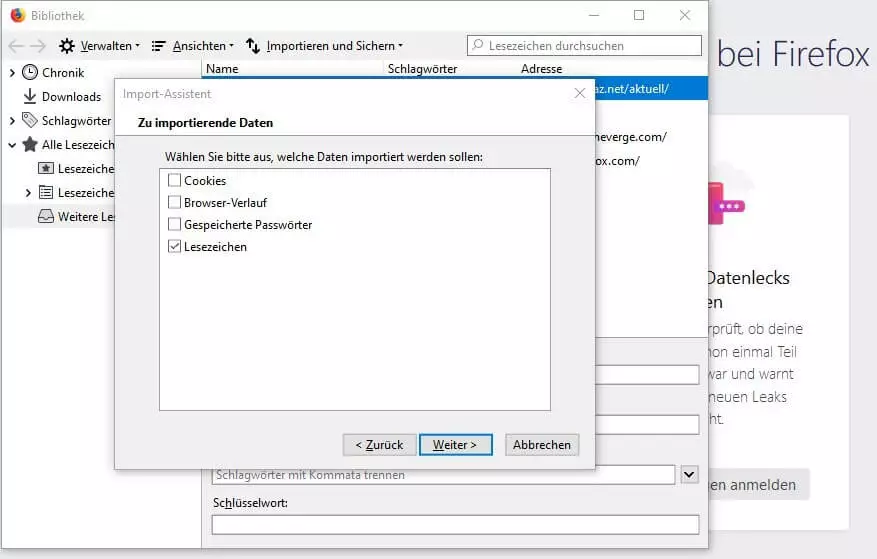Click the Downloads arrow icon

point(30,96)
